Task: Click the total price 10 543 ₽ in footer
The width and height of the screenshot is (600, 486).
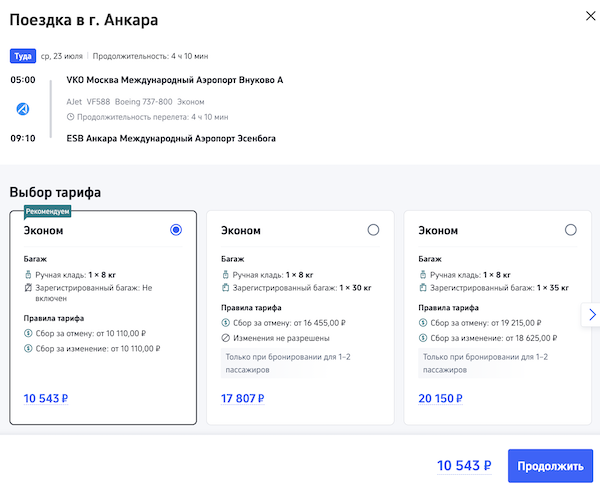Action: (x=464, y=465)
